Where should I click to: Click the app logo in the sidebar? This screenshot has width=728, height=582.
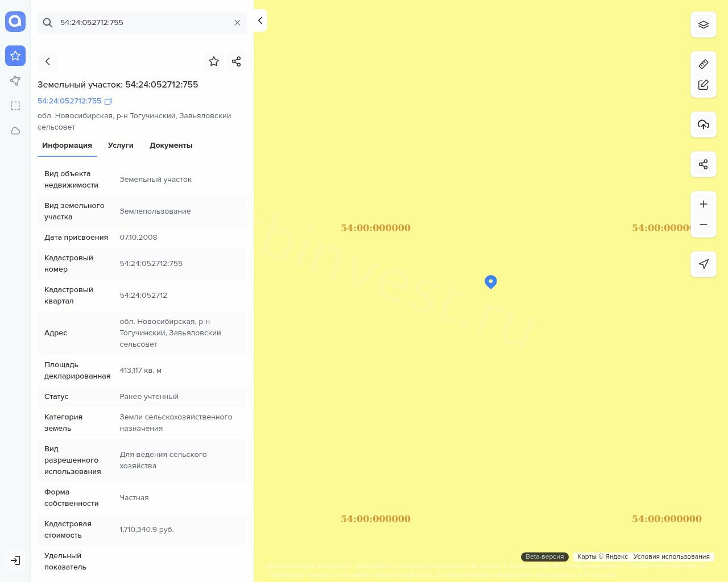[15, 22]
